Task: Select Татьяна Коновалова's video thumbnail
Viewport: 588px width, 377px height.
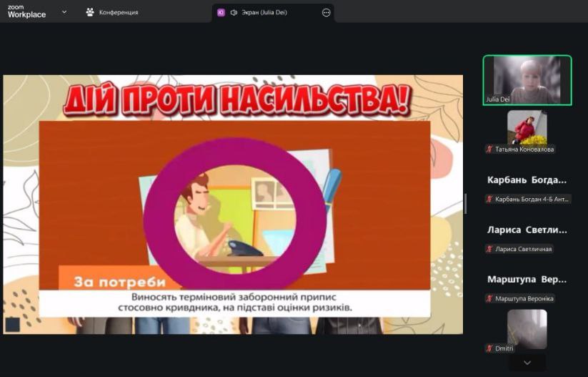Action: [x=527, y=127]
